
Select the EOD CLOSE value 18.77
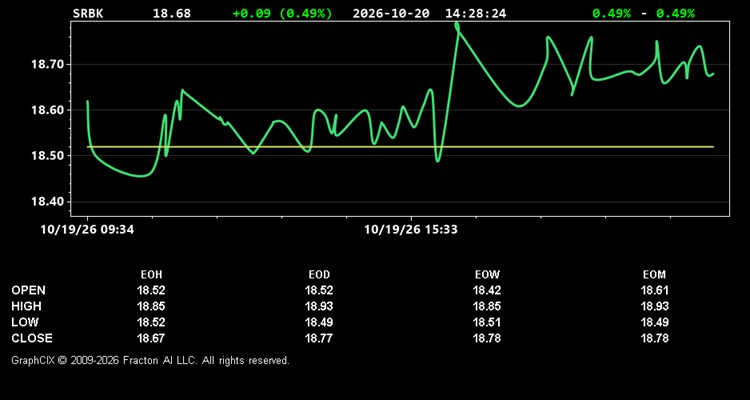319,338
